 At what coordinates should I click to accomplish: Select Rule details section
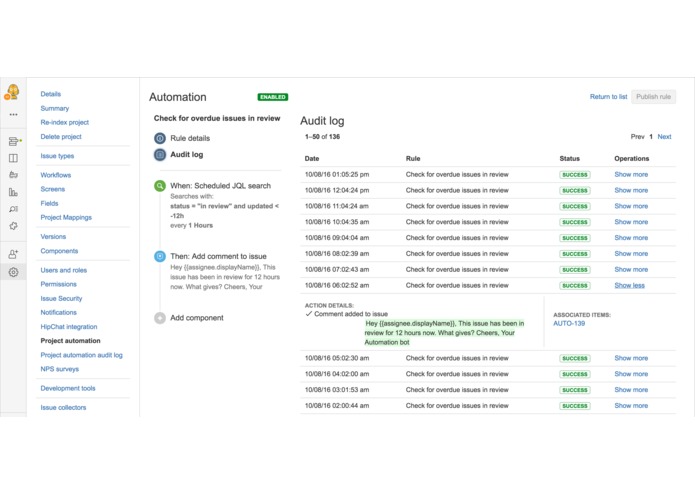[190, 138]
